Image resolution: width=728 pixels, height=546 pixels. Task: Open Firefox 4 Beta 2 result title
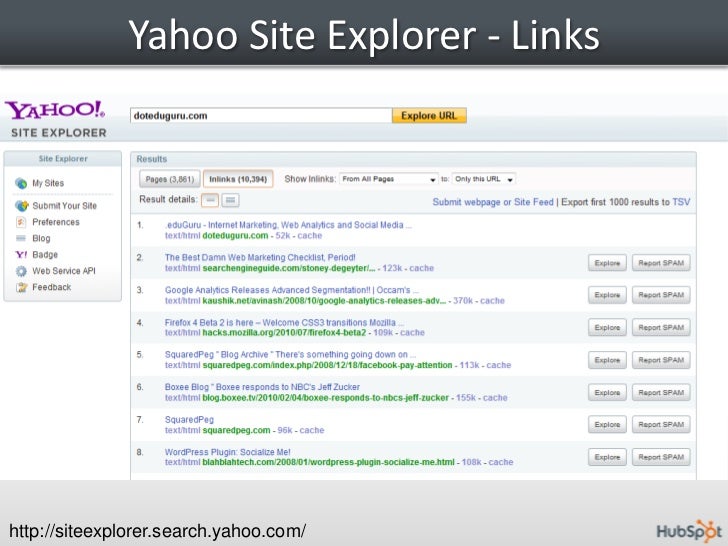pos(284,322)
